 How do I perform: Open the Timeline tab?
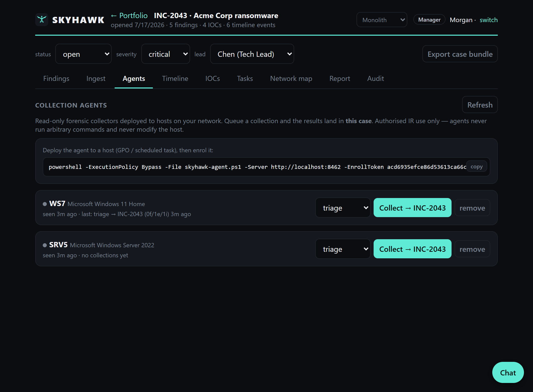[175, 79]
